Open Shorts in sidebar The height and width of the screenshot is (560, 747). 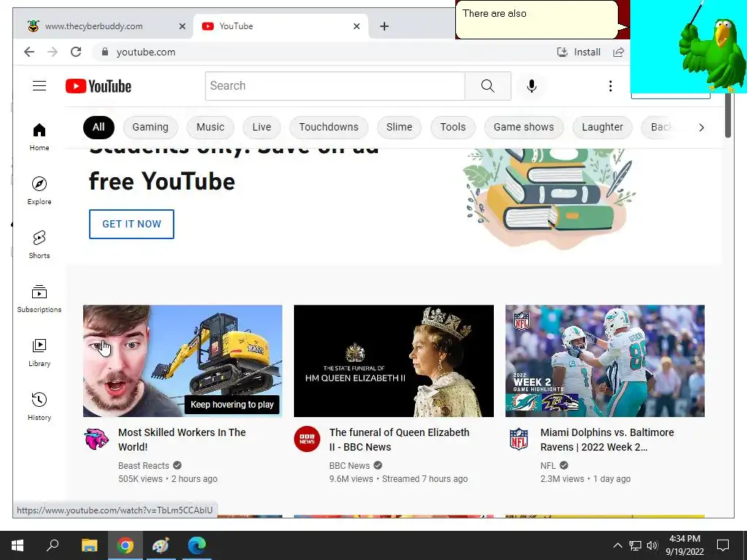pyautogui.click(x=39, y=245)
